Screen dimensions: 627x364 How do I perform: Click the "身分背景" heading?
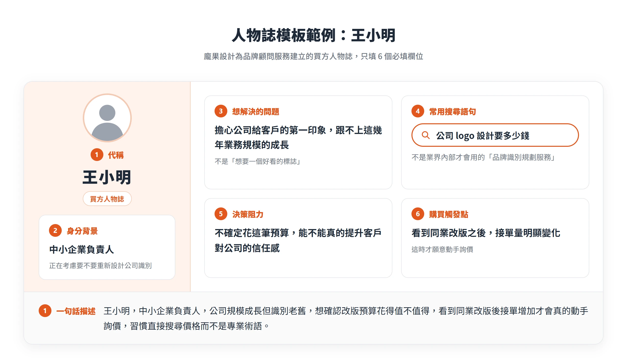82,231
